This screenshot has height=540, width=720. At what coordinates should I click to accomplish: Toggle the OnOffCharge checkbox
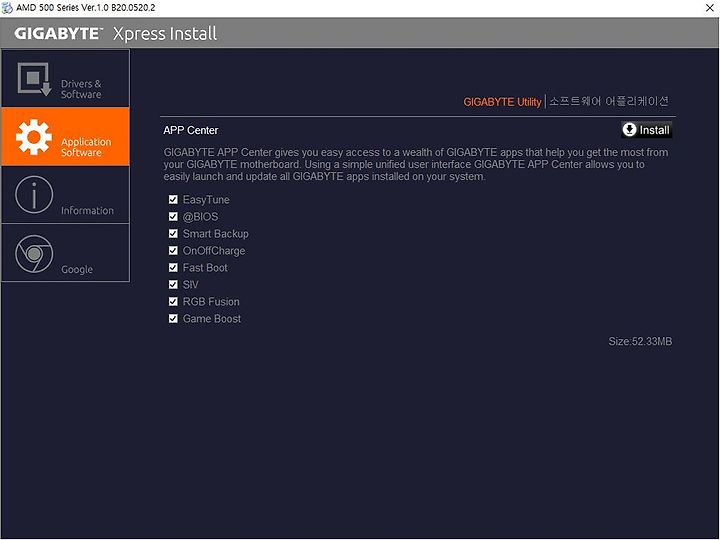pos(173,250)
